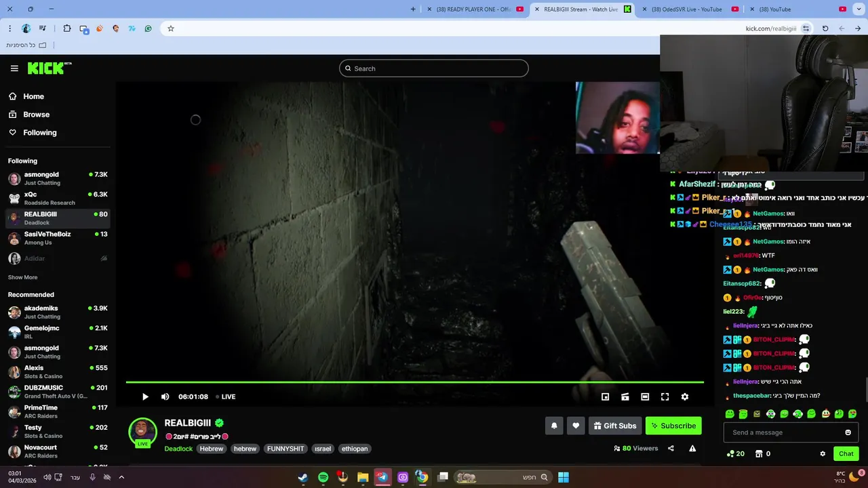Toggle picture-in-picture mini player
868x488 pixels.
605,396
